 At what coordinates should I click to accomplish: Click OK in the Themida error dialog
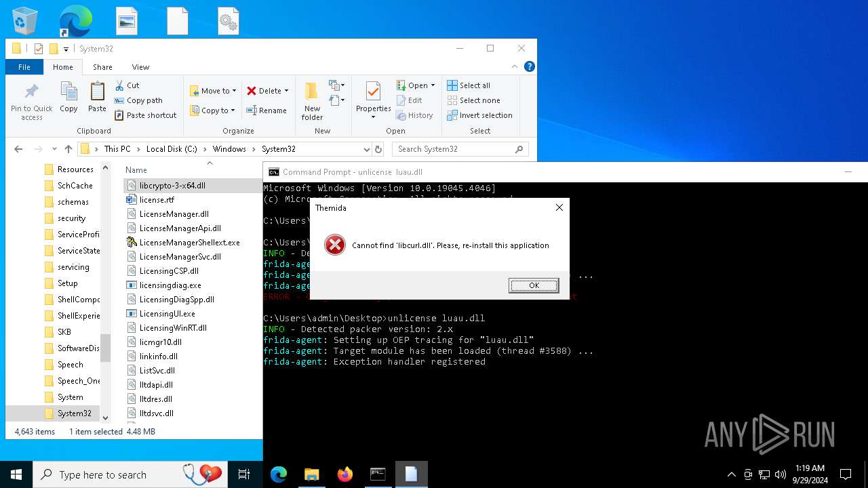coord(534,285)
